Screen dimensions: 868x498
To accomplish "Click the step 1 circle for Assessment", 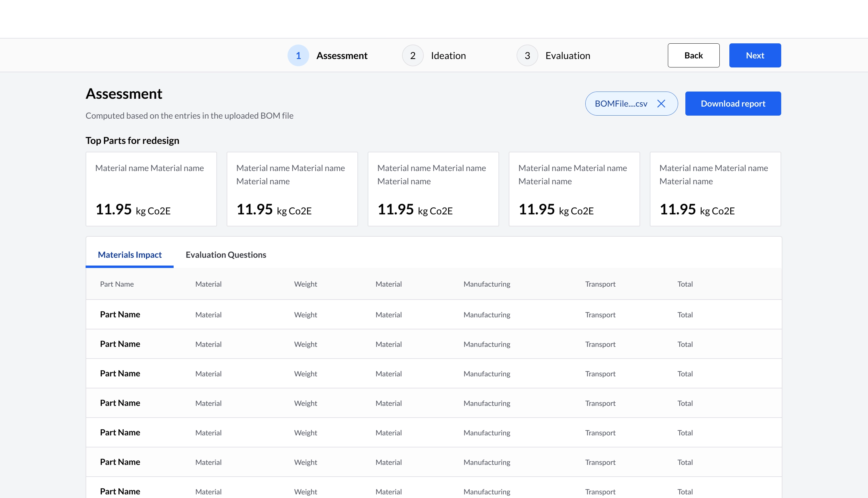I will click(x=298, y=55).
